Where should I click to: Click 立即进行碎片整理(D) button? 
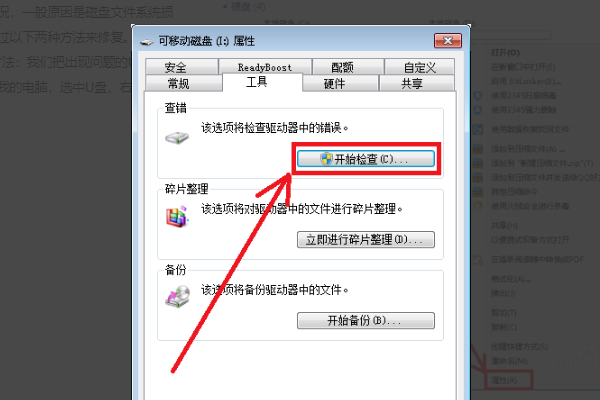(366, 240)
